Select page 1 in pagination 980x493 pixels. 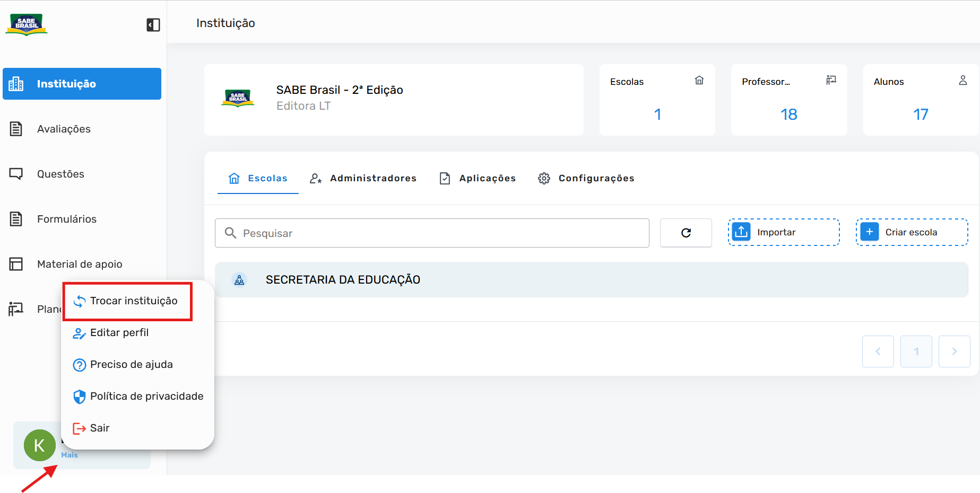point(916,351)
